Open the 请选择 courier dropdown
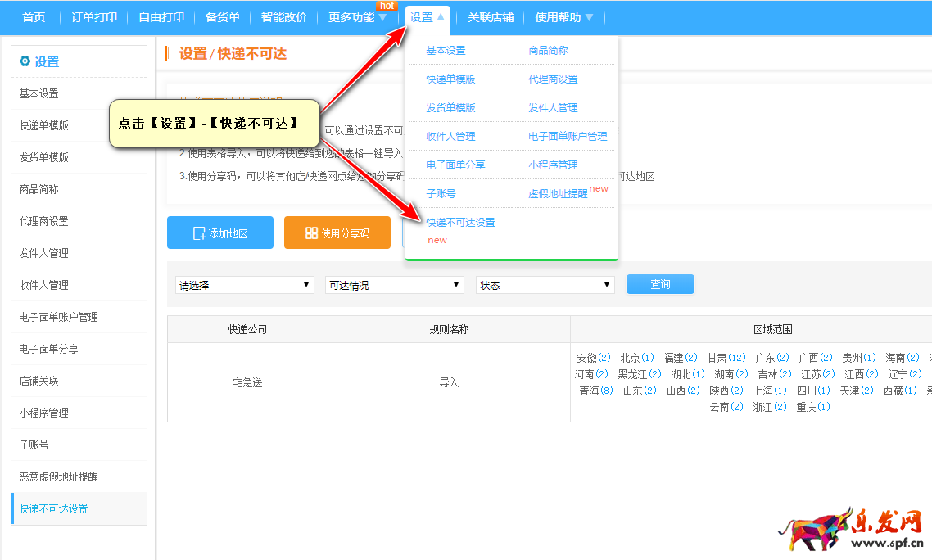Image resolution: width=932 pixels, height=560 pixels. 244,285
